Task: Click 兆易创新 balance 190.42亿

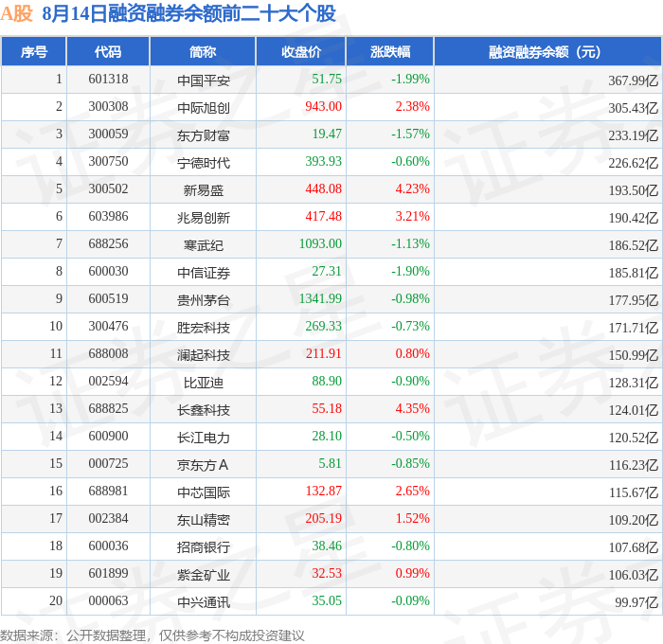Action: point(633,218)
